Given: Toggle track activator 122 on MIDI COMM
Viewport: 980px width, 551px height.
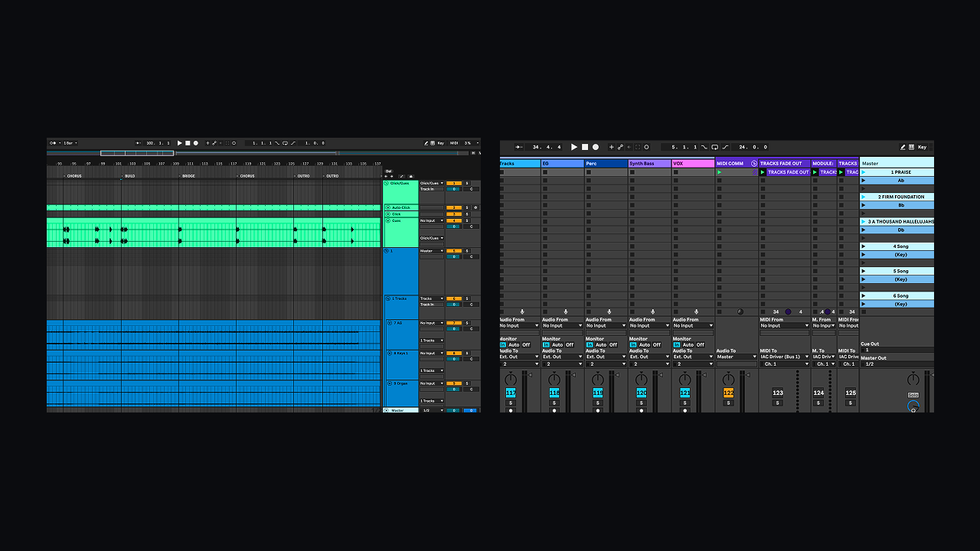Looking at the screenshot, I should point(728,393).
